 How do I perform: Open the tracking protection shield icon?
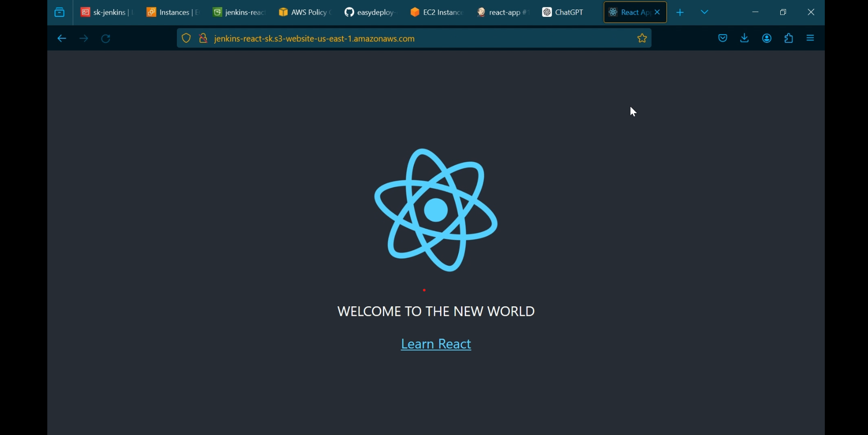pyautogui.click(x=186, y=39)
